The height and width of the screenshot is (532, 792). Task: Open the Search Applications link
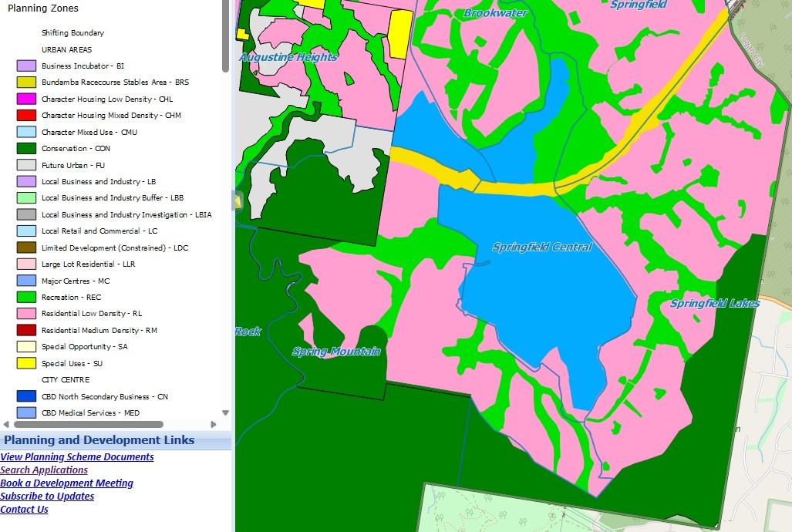point(44,470)
